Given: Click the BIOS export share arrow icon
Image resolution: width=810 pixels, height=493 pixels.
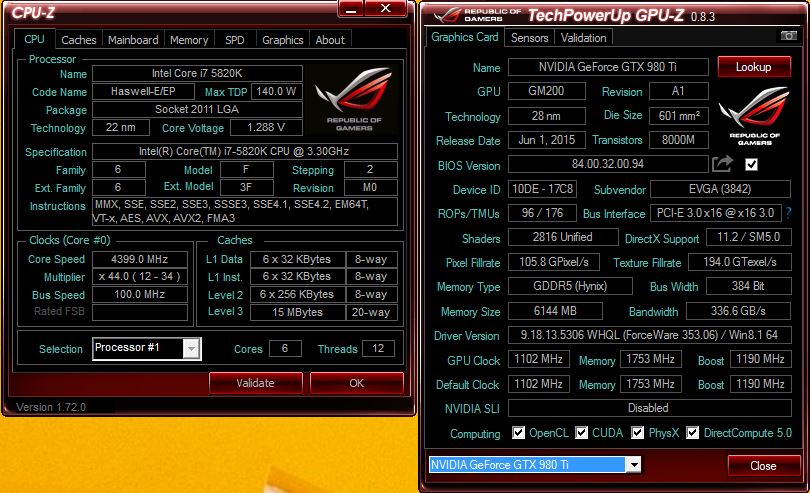Looking at the screenshot, I should pos(722,164).
